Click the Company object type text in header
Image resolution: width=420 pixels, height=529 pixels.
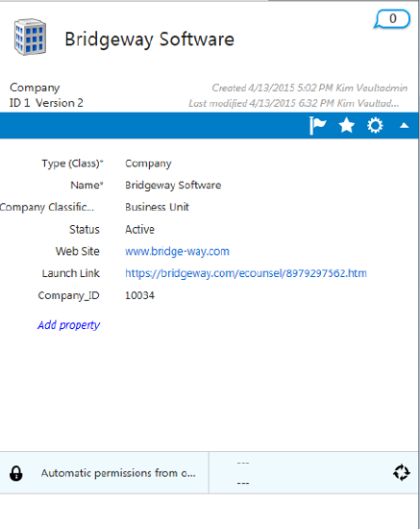(x=35, y=88)
